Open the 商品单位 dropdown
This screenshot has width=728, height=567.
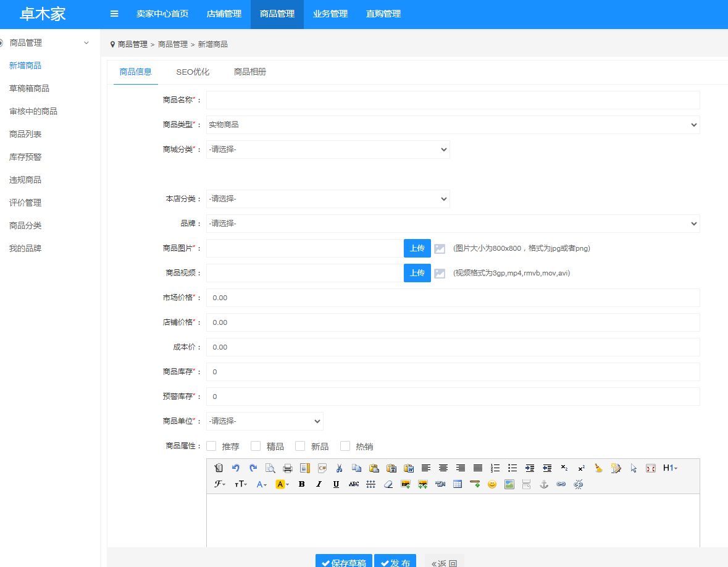point(264,421)
